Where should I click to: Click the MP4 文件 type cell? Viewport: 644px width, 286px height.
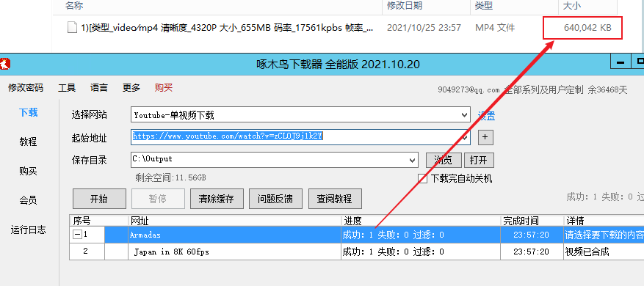pyautogui.click(x=495, y=28)
